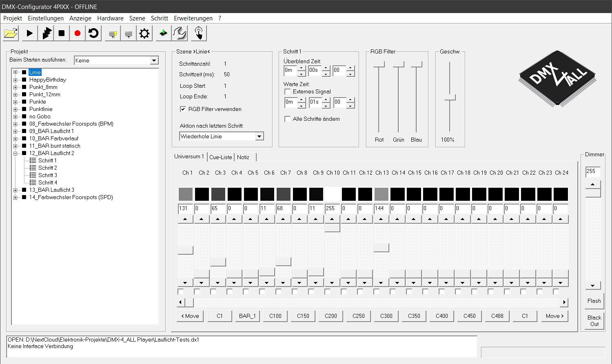The image size is (612, 364).
Task: Switch to the Notiz tab
Action: [243, 157]
